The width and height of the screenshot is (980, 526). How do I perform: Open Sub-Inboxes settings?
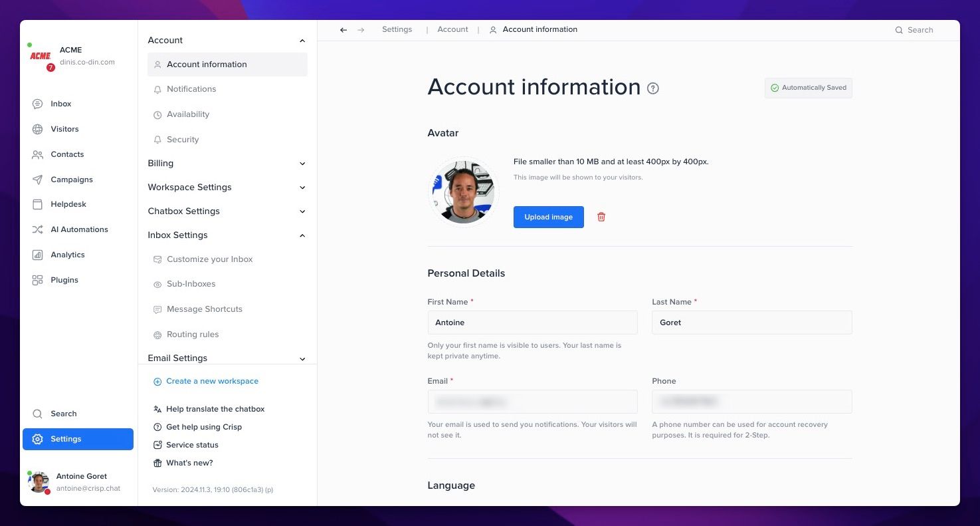(191, 284)
